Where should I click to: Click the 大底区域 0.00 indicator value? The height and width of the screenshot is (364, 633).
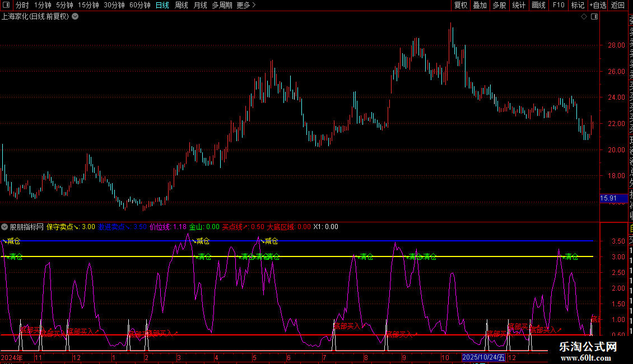coord(289,227)
